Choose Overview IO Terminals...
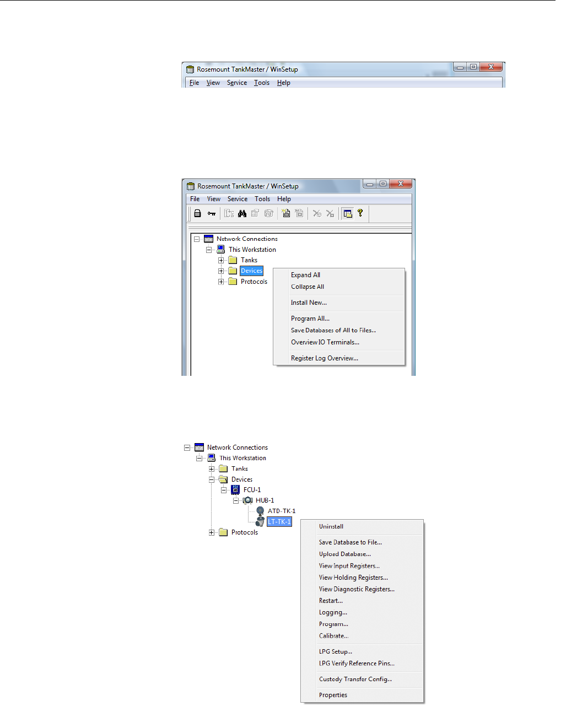The height and width of the screenshot is (728, 566). pos(339,342)
